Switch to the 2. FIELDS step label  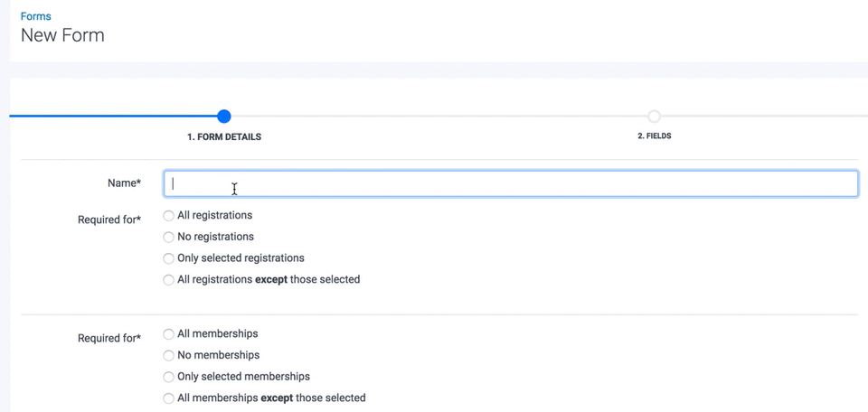click(x=654, y=136)
